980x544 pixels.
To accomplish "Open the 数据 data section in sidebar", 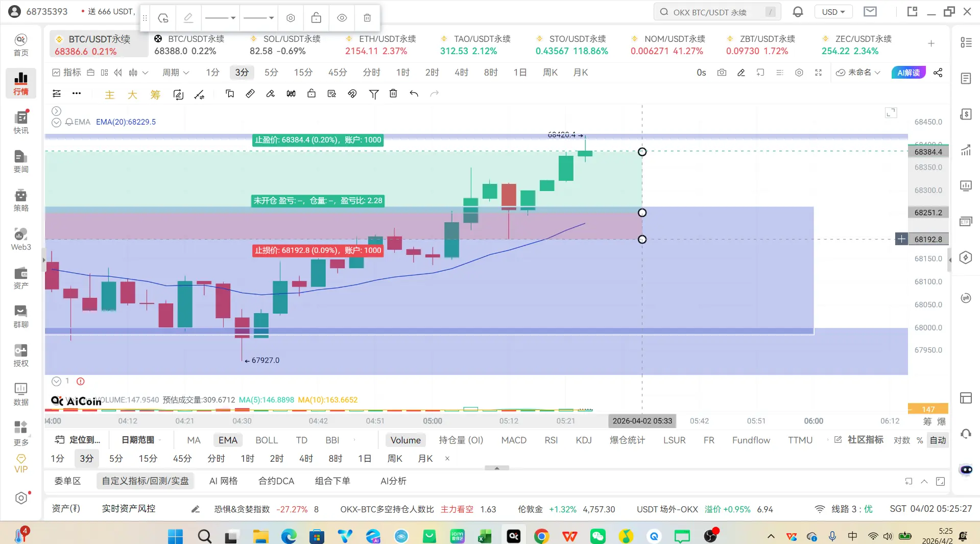I will click(x=21, y=394).
